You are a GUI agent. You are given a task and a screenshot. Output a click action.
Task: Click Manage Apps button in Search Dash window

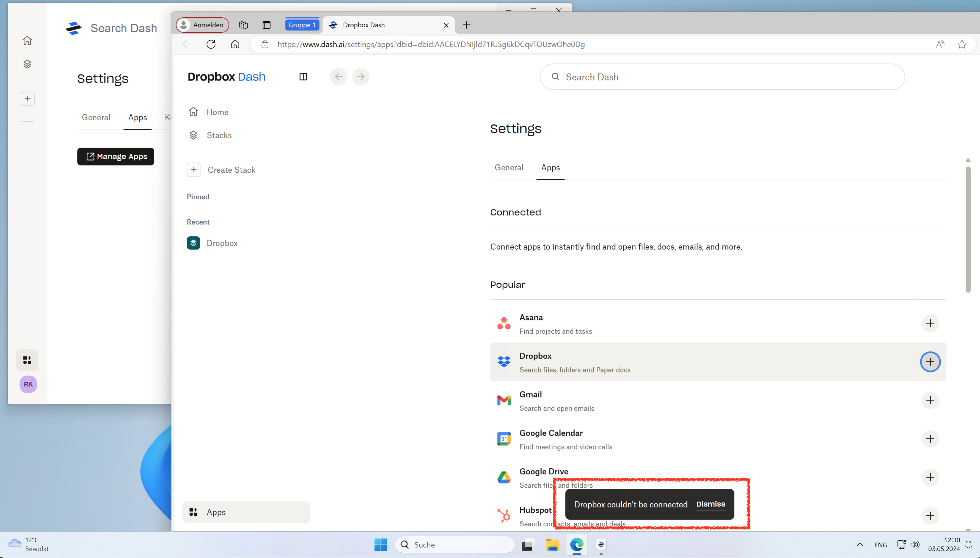click(116, 156)
